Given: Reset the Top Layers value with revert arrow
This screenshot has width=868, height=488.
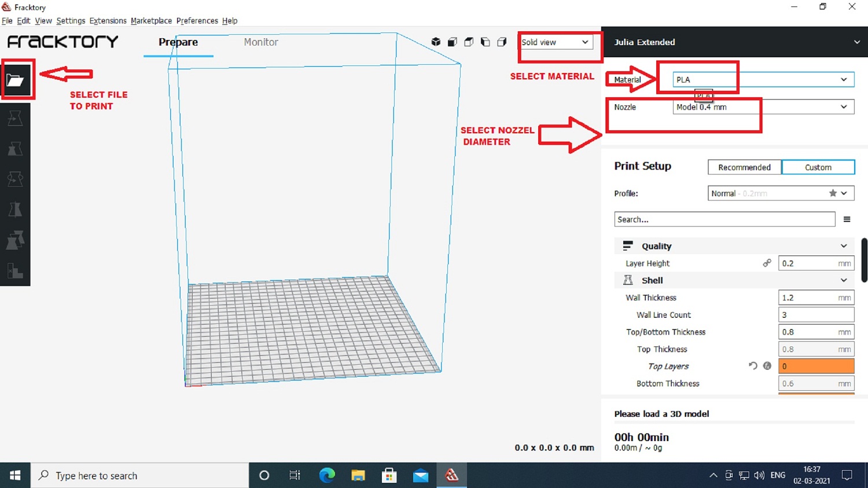Looking at the screenshot, I should (x=753, y=366).
